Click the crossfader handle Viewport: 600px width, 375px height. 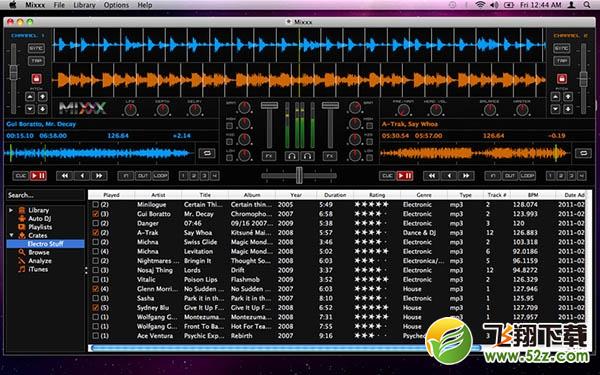click(x=299, y=175)
